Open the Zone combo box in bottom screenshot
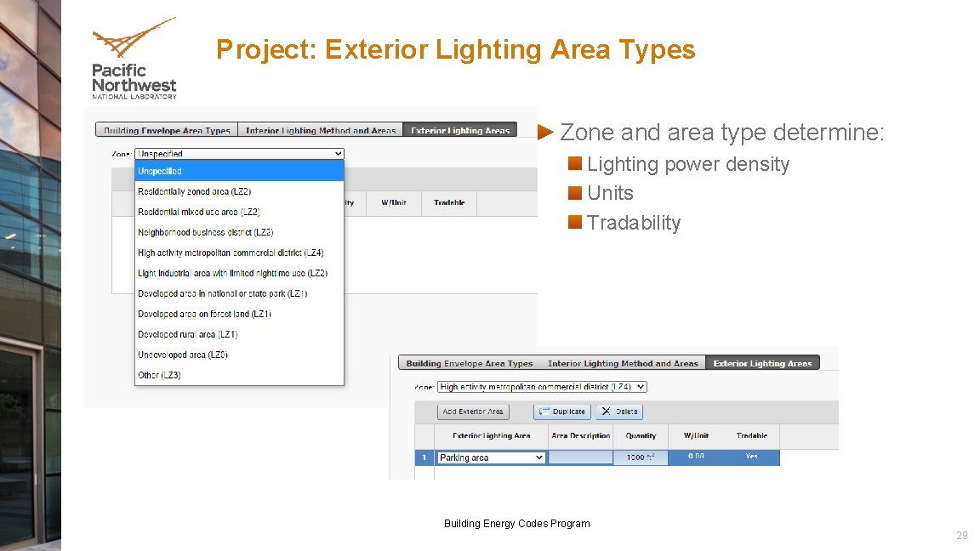The image size is (980, 551). [x=542, y=386]
